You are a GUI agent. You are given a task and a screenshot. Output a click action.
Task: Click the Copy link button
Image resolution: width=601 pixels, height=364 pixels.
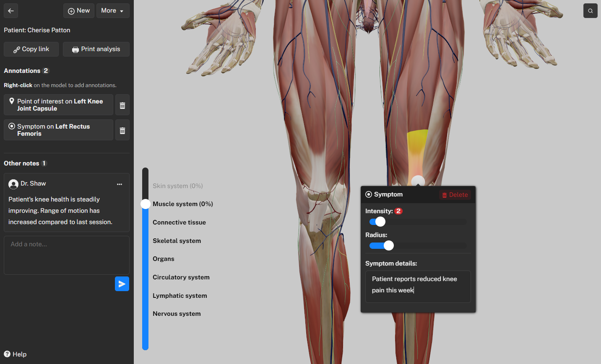(x=31, y=49)
